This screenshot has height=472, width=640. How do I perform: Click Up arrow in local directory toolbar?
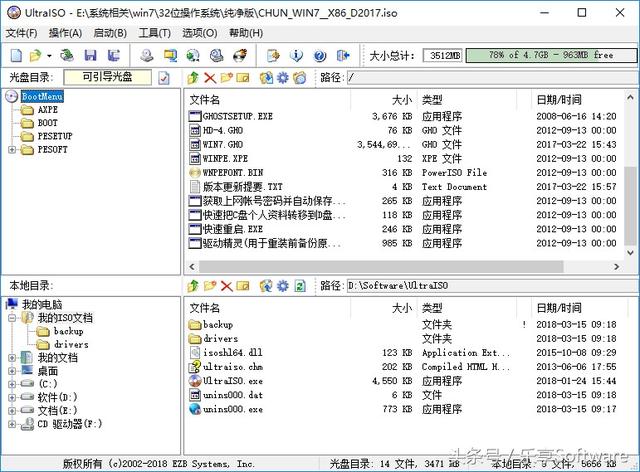(x=193, y=286)
